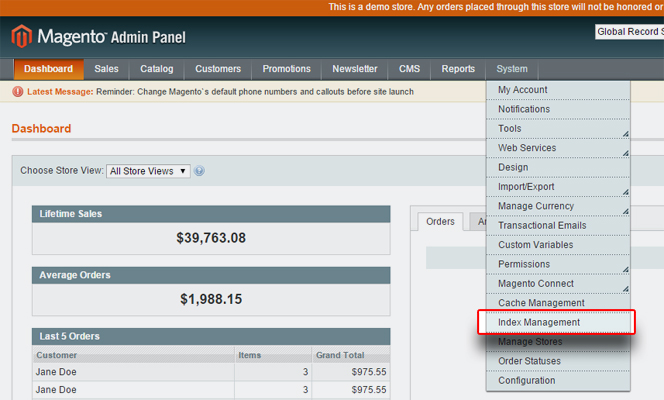Image resolution: width=664 pixels, height=400 pixels.
Task: Expand the Tools submenu arrow
Action: coord(625,133)
